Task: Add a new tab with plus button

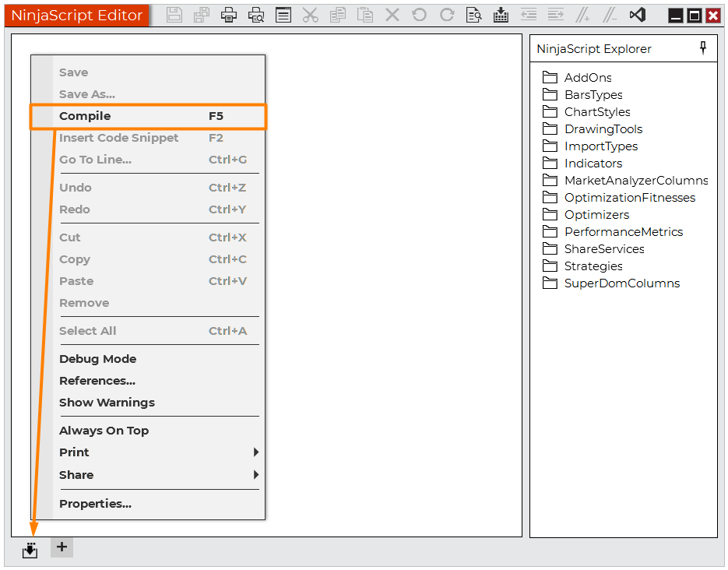Action: (x=62, y=547)
